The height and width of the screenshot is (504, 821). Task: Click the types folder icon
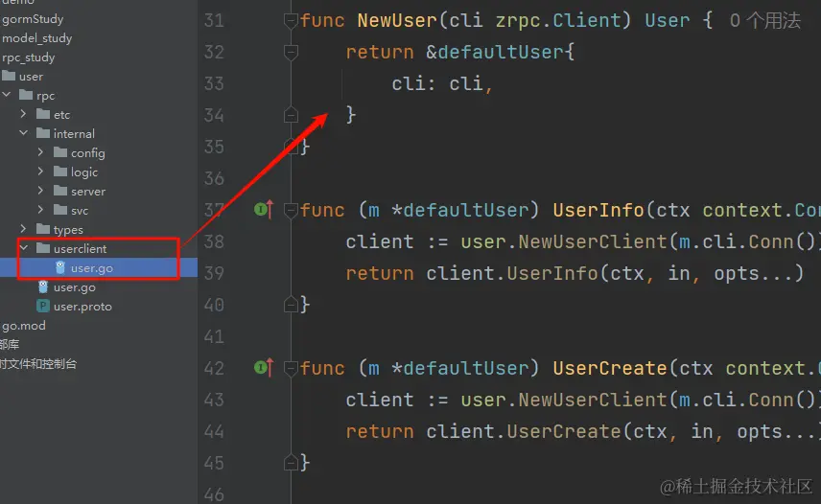click(43, 229)
